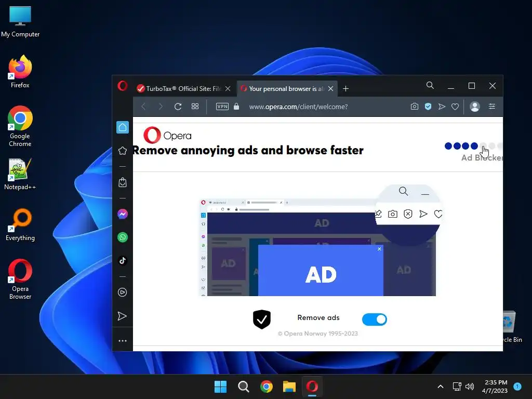The width and height of the screenshot is (532, 399).
Task: Open the Windows Start menu
Action: tap(220, 387)
